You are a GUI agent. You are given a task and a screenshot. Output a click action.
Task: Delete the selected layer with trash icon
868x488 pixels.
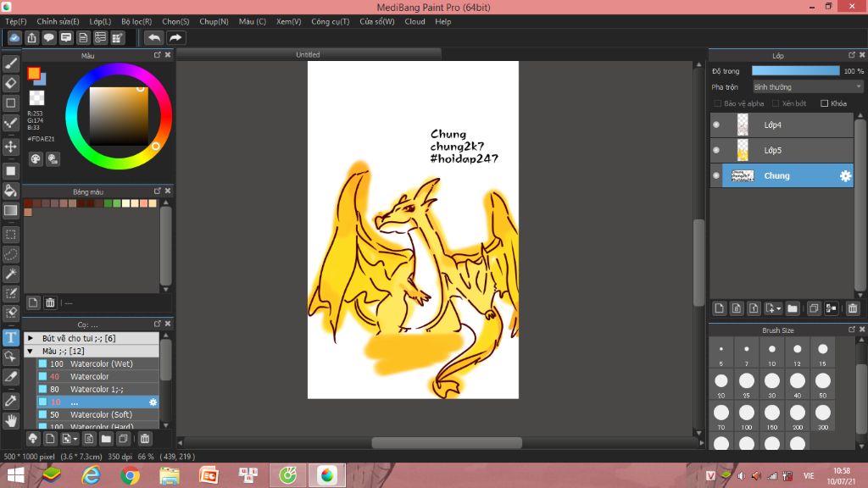click(853, 308)
